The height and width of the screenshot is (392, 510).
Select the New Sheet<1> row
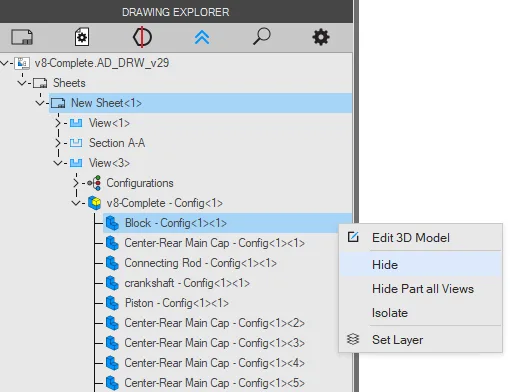click(200, 103)
